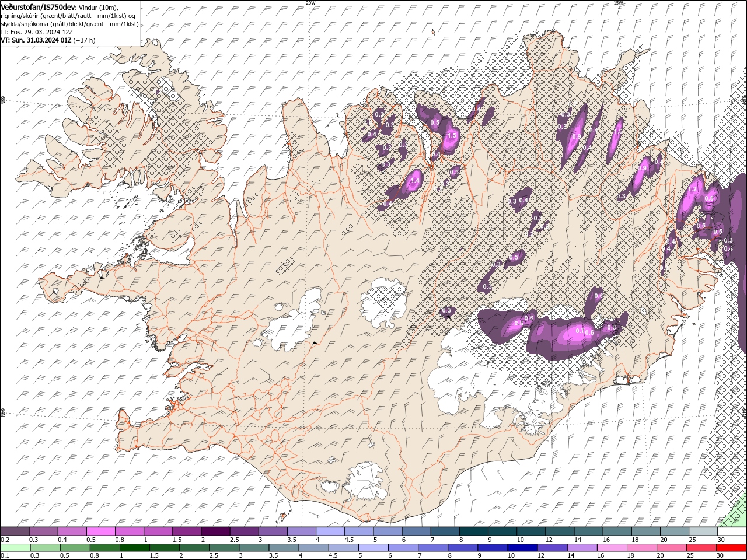Select the bright red rain swatch above 30

730,547
